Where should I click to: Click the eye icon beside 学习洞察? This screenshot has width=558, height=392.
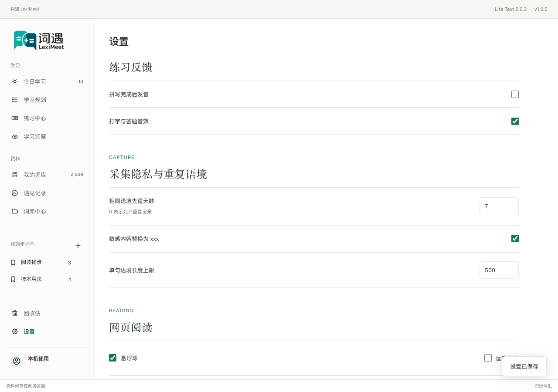point(15,136)
